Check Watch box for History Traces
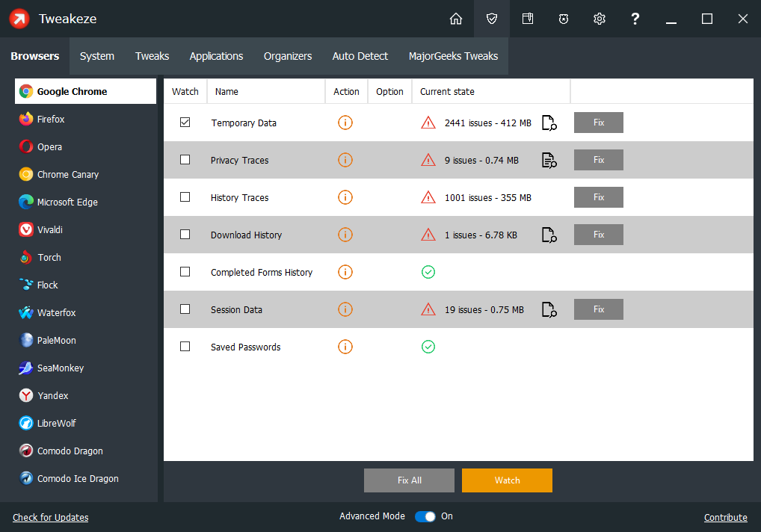This screenshot has height=532, width=761. click(x=185, y=197)
